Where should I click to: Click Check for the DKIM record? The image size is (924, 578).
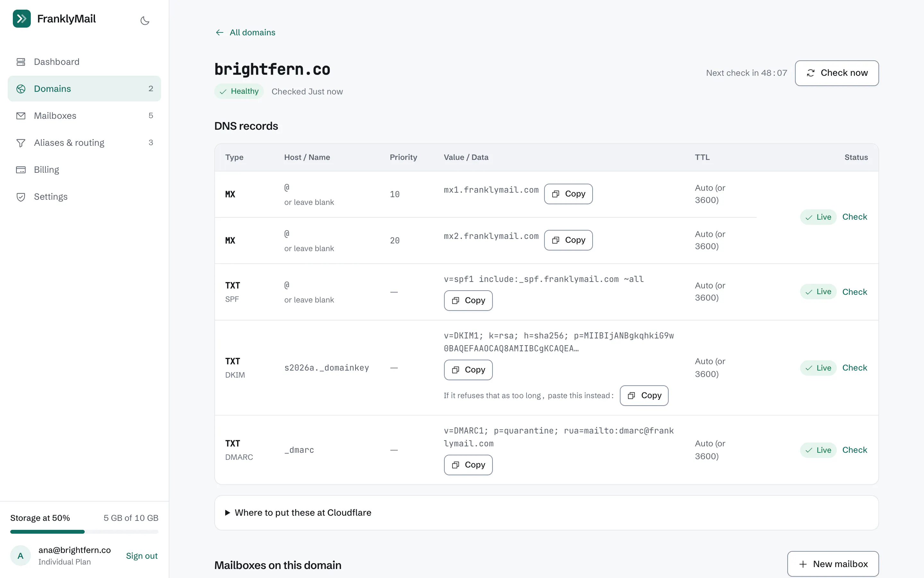point(854,368)
